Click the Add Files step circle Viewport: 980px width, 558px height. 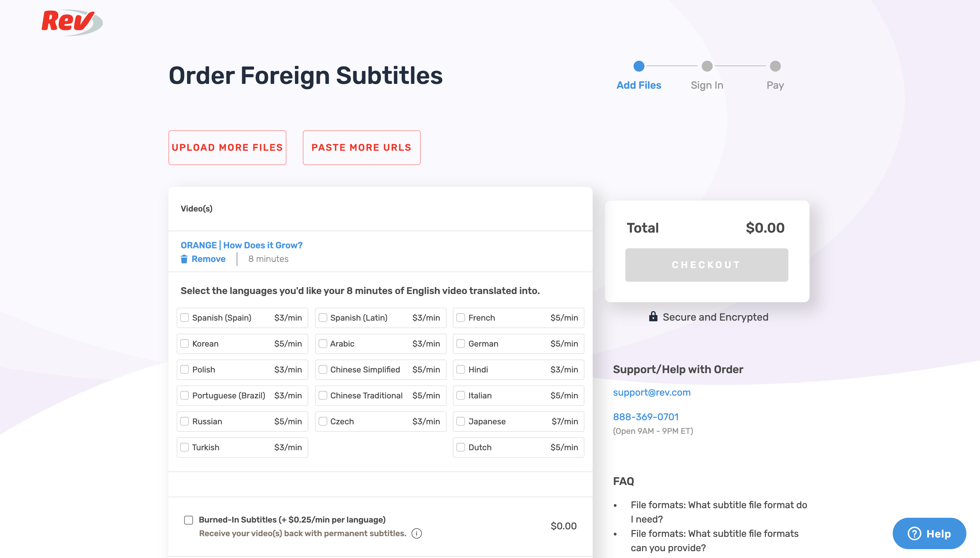pos(639,66)
